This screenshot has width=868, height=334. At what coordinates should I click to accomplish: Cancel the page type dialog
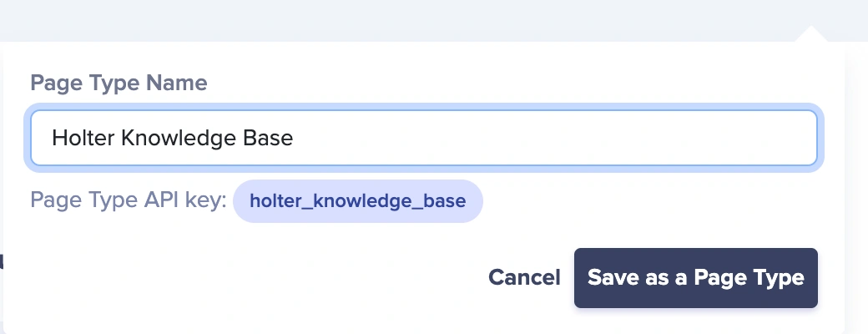pos(524,278)
